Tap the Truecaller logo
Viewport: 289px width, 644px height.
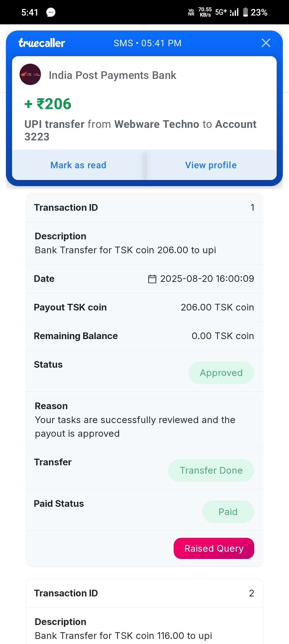[42, 43]
